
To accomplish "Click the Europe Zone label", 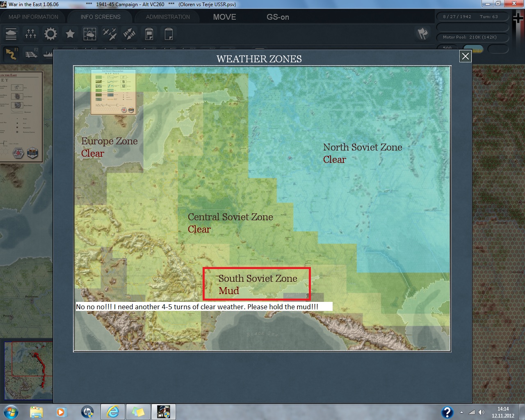I will point(110,141).
